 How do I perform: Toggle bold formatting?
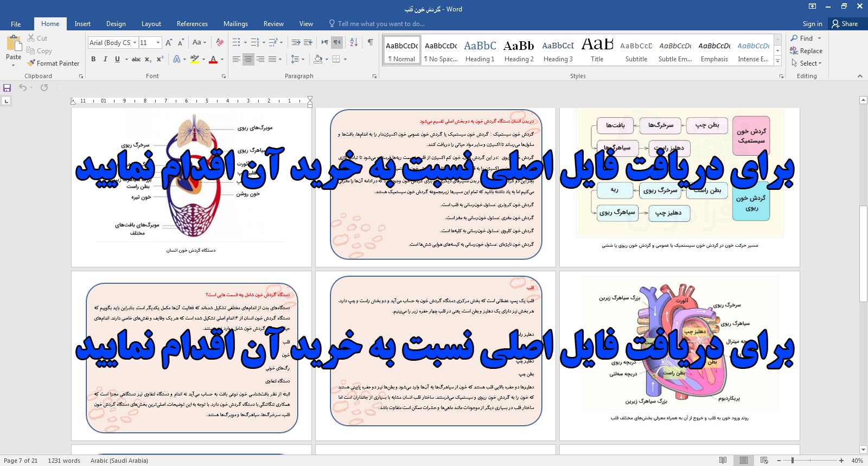[x=93, y=59]
